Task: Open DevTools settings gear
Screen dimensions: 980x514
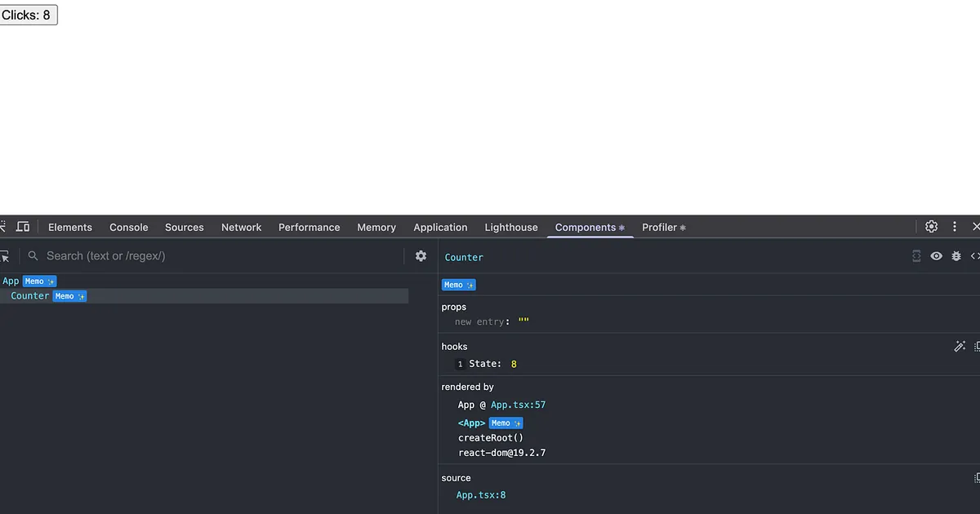Action: 932,227
